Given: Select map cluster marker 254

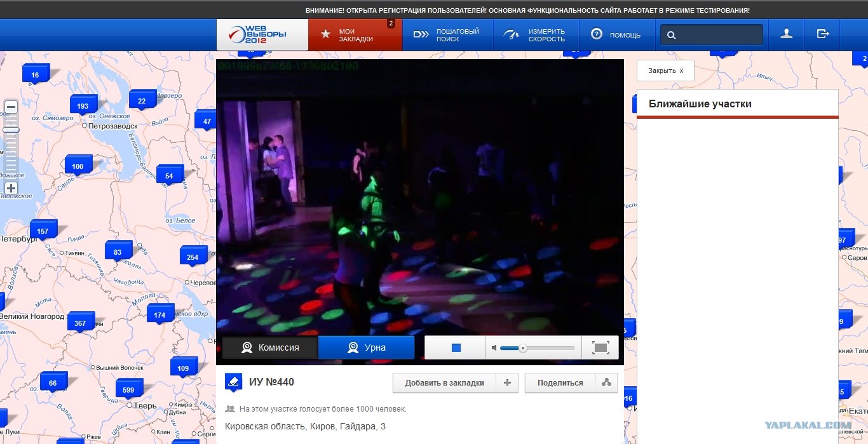Looking at the screenshot, I should pyautogui.click(x=193, y=257).
